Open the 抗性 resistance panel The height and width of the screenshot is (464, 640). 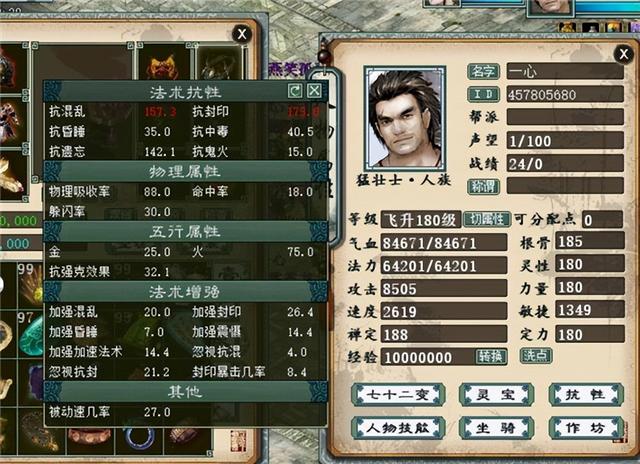(x=587, y=395)
